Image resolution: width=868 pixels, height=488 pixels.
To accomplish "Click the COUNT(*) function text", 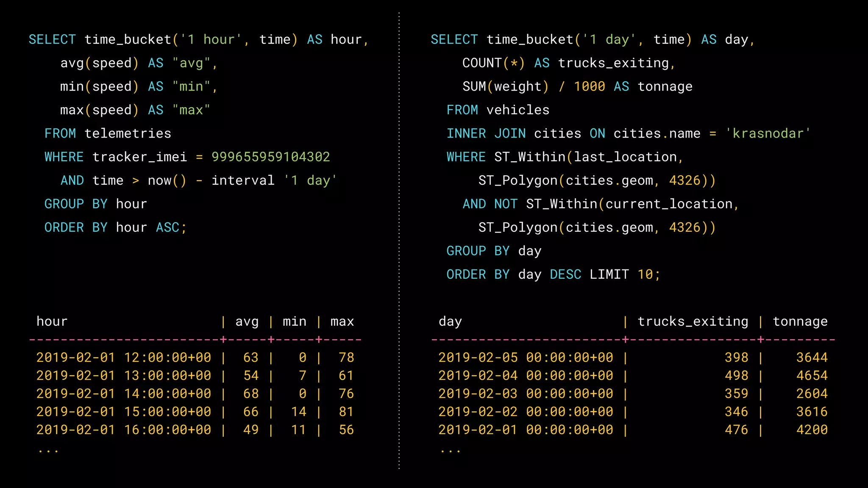I will tap(493, 63).
